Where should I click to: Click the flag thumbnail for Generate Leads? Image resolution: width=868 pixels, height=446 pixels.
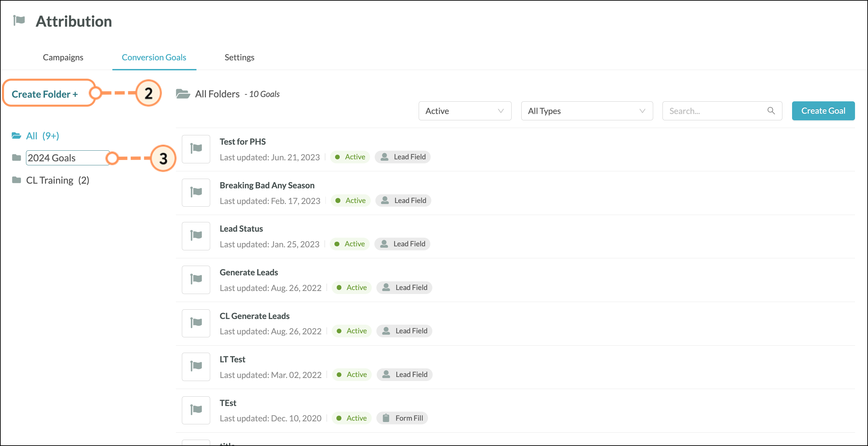click(196, 280)
